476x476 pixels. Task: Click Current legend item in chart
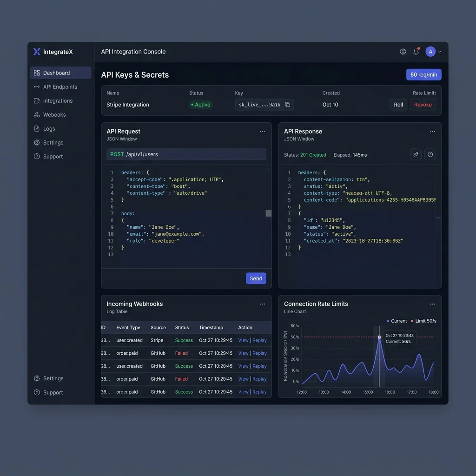(397, 321)
